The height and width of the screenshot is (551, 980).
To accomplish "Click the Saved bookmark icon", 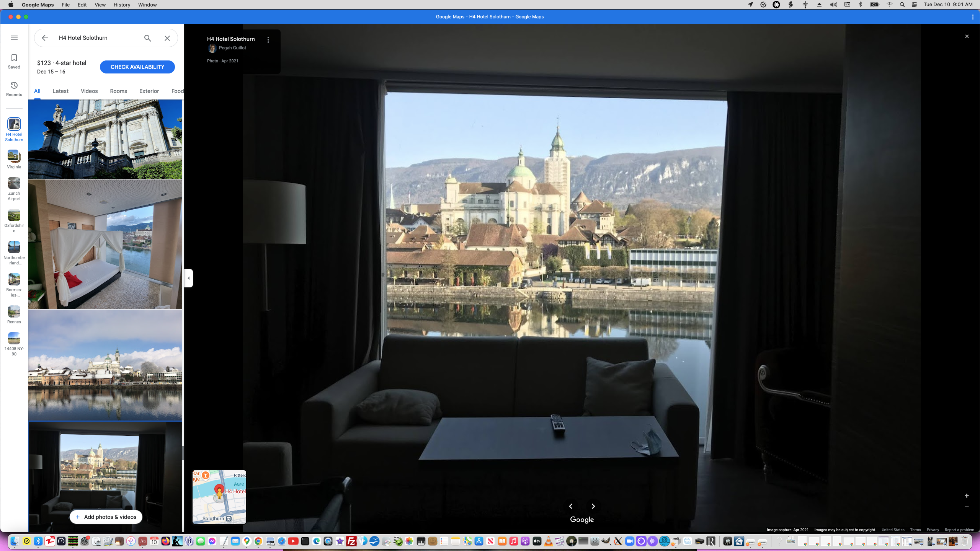I will [x=14, y=58].
